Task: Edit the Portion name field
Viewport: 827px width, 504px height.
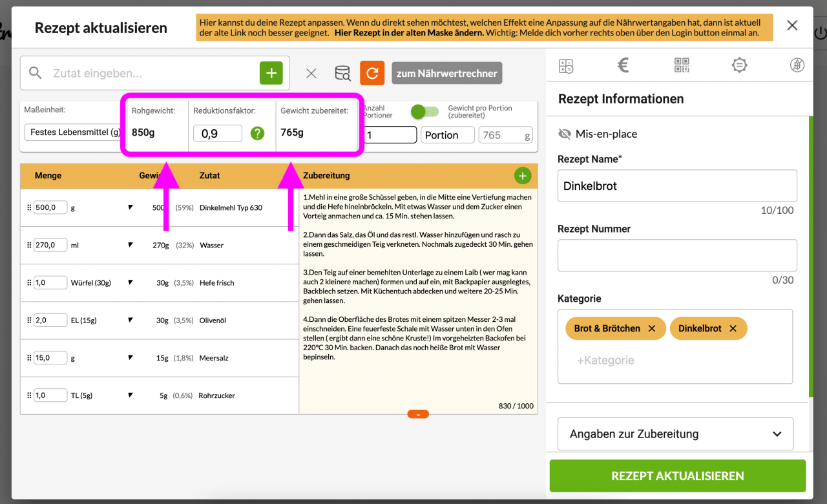Action: click(x=448, y=135)
